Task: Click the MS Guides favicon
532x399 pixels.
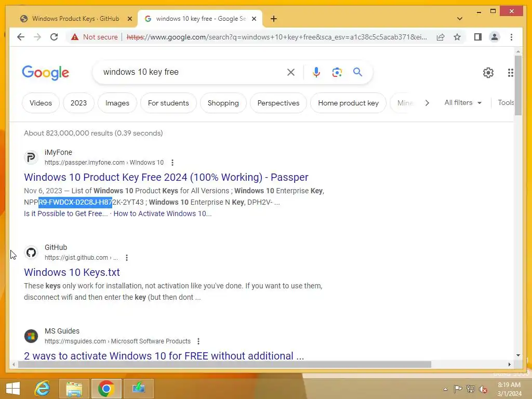Action: tap(31, 336)
